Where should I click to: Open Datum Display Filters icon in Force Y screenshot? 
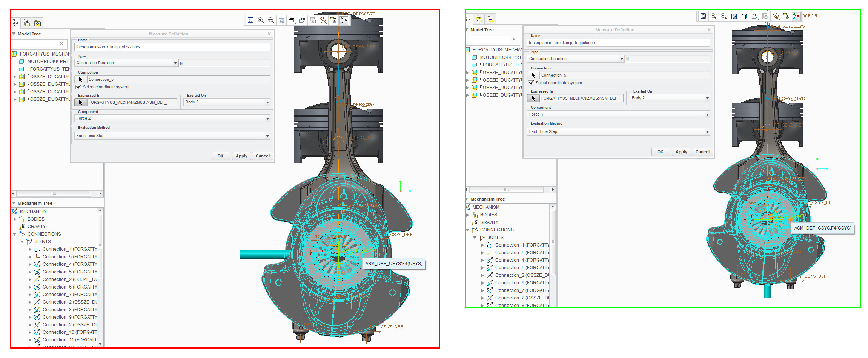tap(776, 16)
